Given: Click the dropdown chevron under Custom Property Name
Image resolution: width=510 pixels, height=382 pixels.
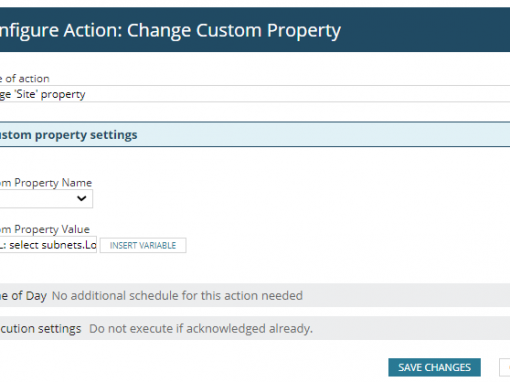Looking at the screenshot, I should pyautogui.click(x=82, y=199).
